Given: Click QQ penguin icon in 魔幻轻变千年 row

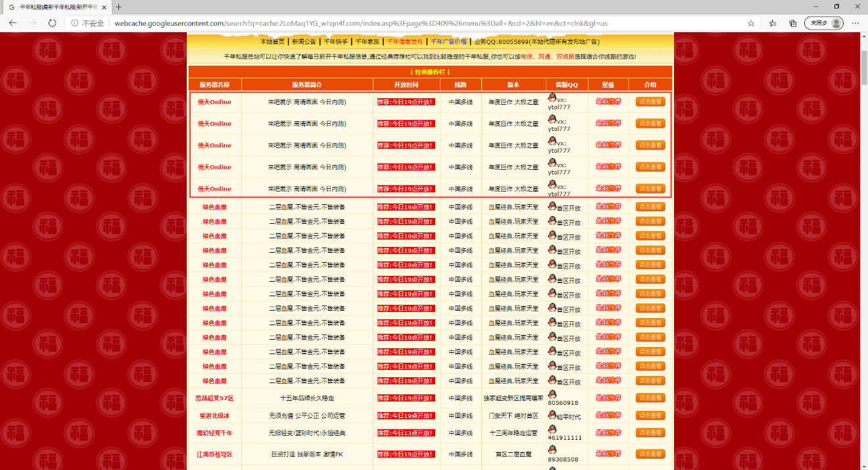Looking at the screenshot, I should coord(552,429).
